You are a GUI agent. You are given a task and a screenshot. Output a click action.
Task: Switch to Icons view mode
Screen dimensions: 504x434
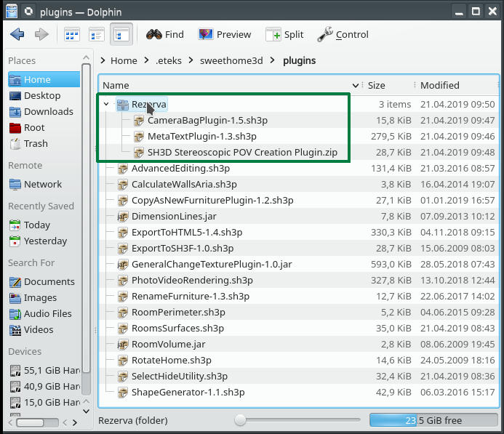tap(72, 34)
